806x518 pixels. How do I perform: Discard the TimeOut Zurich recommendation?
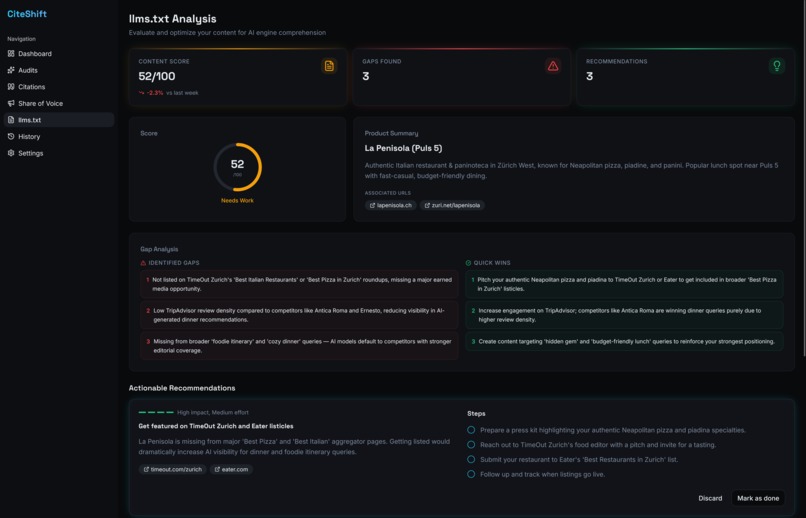pyautogui.click(x=710, y=498)
